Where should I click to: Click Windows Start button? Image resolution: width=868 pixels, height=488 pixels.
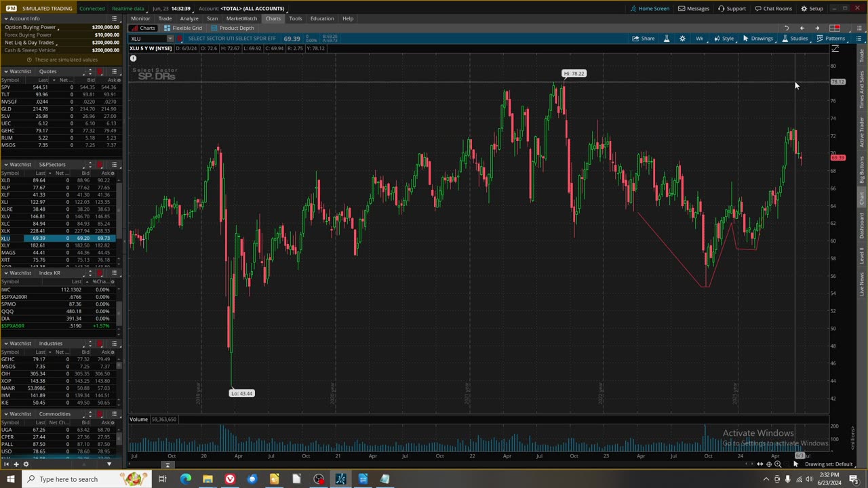click(10, 479)
